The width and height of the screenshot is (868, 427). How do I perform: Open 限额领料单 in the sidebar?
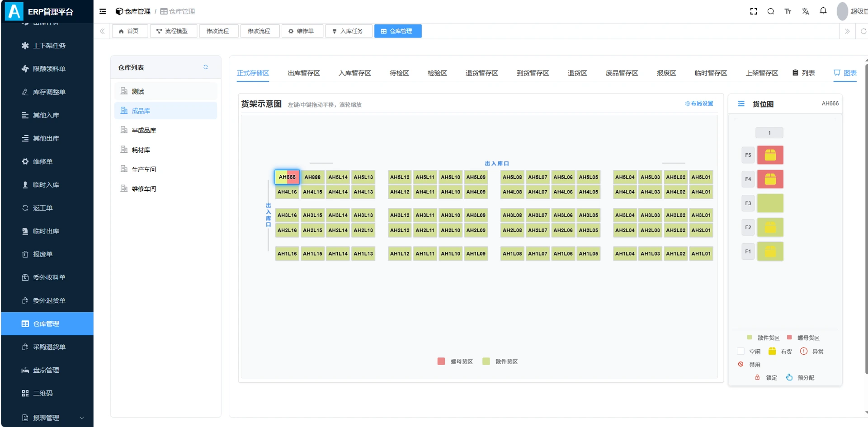tap(47, 69)
